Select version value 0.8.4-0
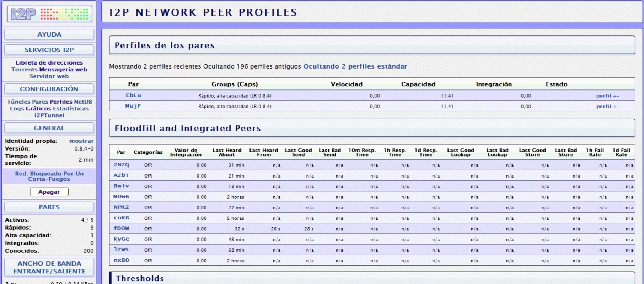This screenshot has height=284, width=644. click(84, 149)
